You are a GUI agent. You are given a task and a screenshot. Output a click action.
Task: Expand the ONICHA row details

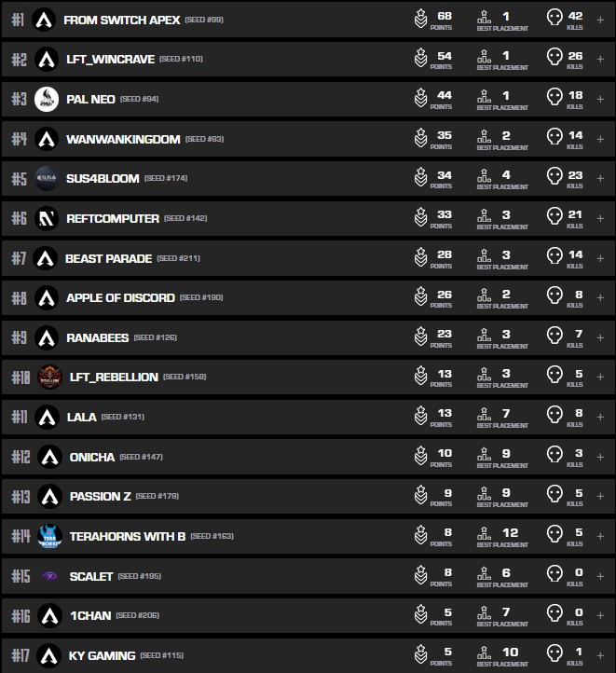(x=600, y=457)
